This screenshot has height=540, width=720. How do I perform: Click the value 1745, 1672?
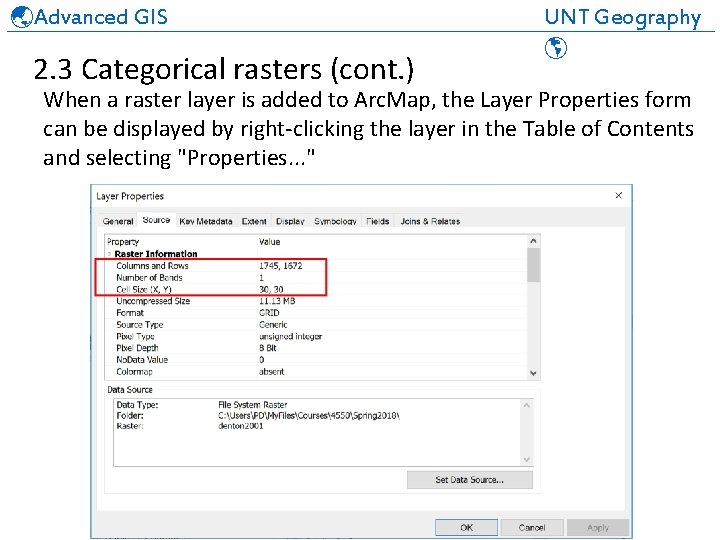click(281, 266)
